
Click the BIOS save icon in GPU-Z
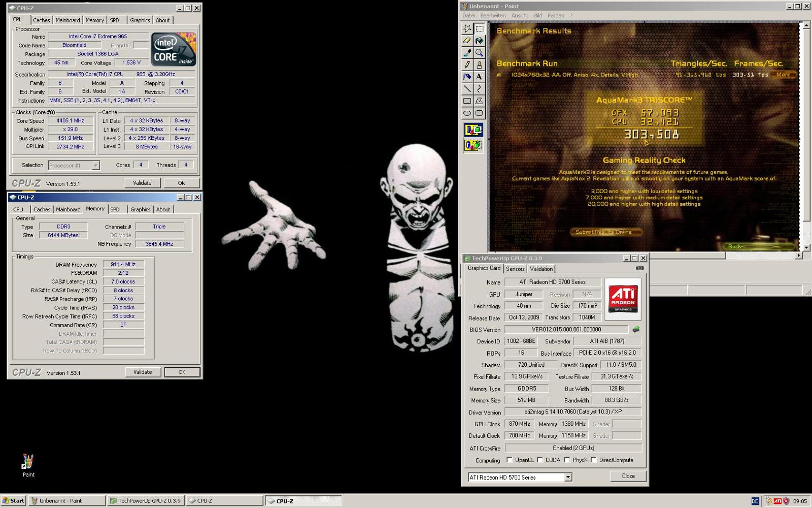(x=636, y=329)
